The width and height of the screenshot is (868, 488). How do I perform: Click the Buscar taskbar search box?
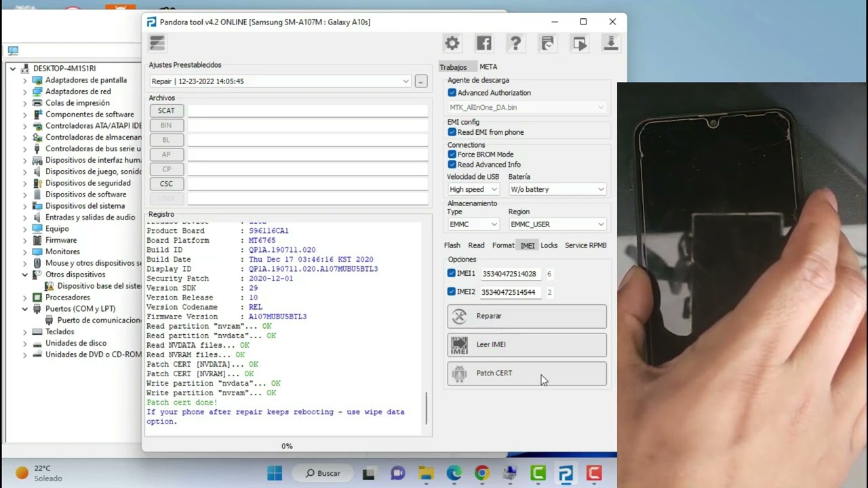coord(323,473)
